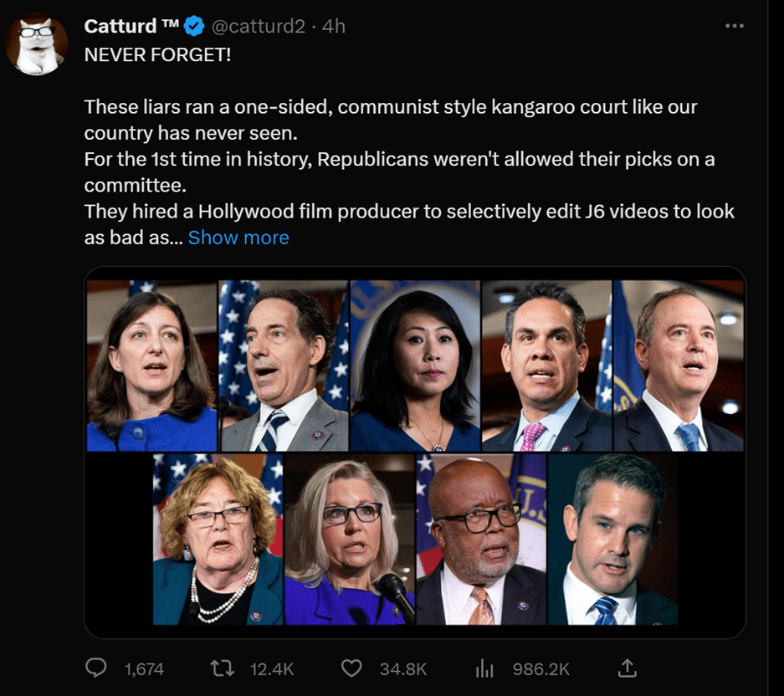The height and width of the screenshot is (696, 784).
Task: Open view analytics bar chart icon
Action: pyautogui.click(x=484, y=668)
